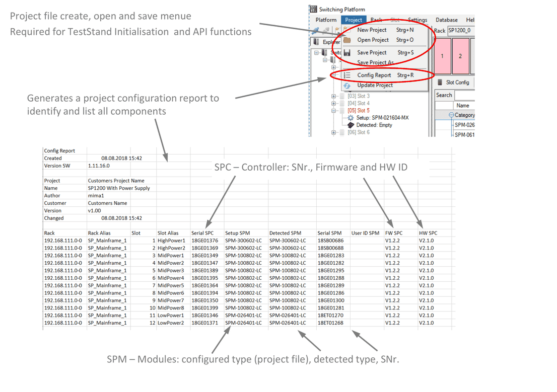Click the Version value v1.00
Viewport: 557px width, 392px height.
click(x=95, y=210)
